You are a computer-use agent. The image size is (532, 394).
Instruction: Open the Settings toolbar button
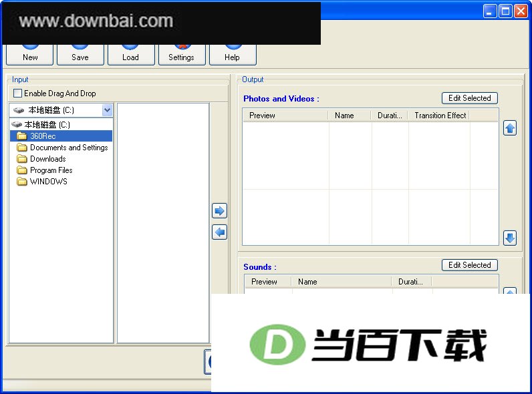click(x=182, y=55)
